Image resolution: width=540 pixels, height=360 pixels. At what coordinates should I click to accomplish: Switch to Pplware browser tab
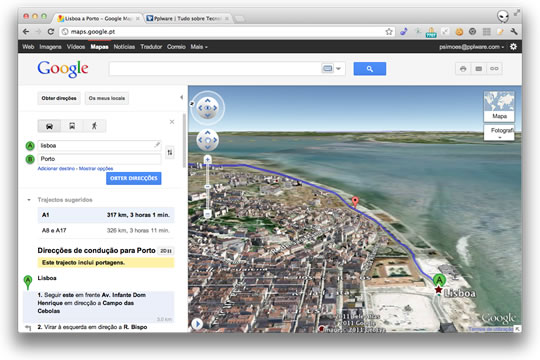click(x=188, y=19)
